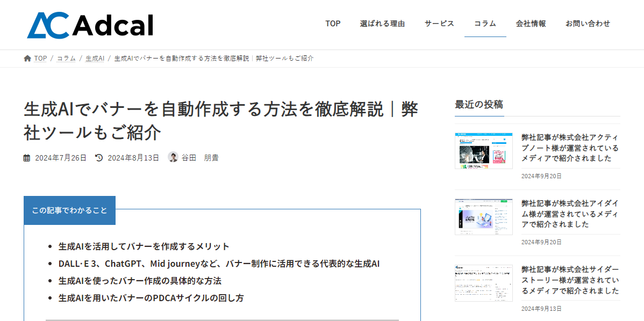Click the home icon in breadcrumb
The width and height of the screenshot is (644, 321).
[x=27, y=58]
